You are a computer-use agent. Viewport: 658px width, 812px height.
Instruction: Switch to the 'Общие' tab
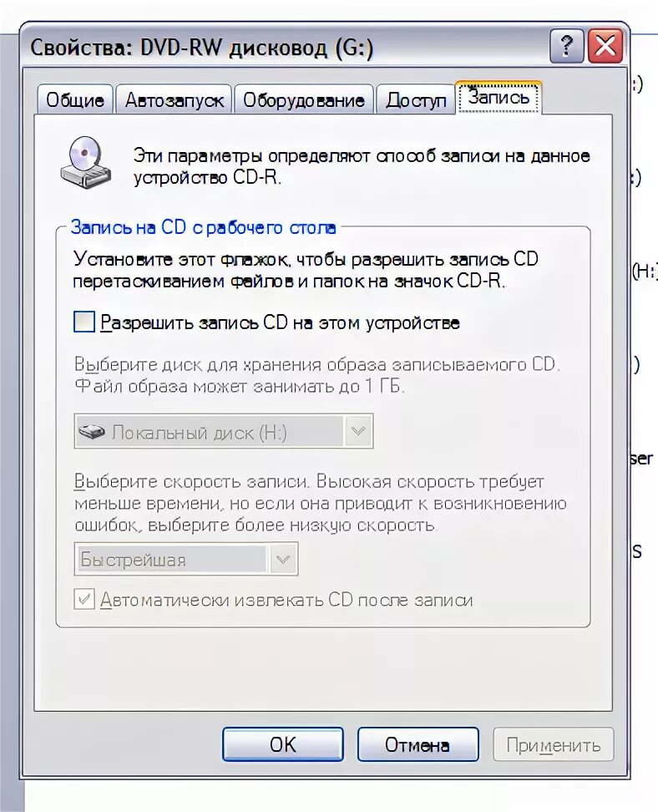tap(75, 99)
